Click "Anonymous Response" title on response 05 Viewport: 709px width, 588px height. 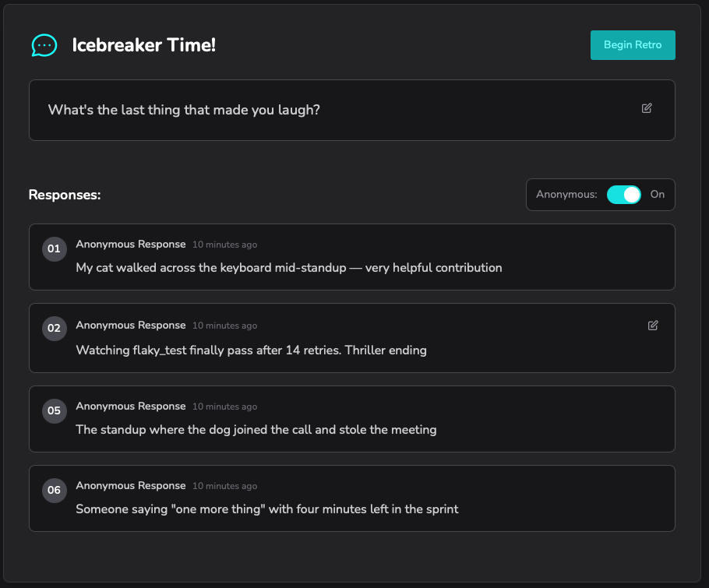(x=131, y=406)
